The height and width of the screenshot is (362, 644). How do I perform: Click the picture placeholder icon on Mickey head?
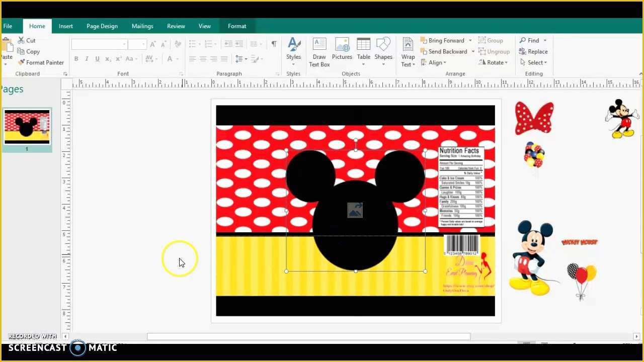tap(355, 210)
